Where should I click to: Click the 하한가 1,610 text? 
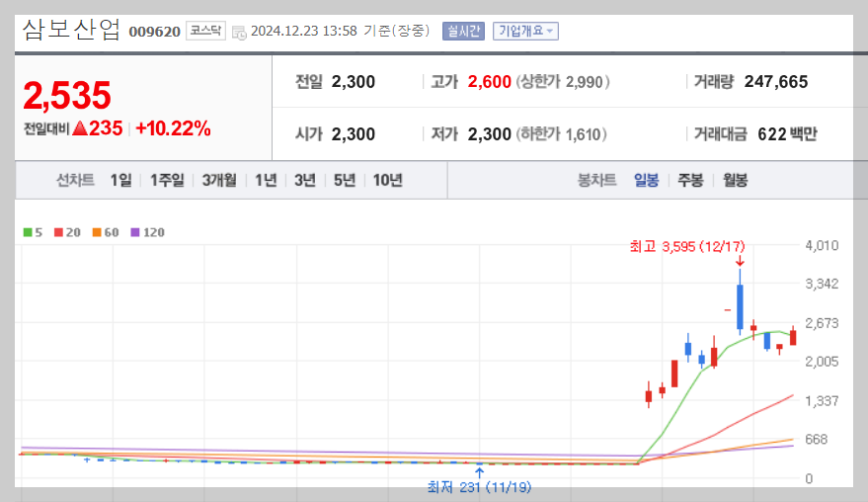[x=561, y=134]
